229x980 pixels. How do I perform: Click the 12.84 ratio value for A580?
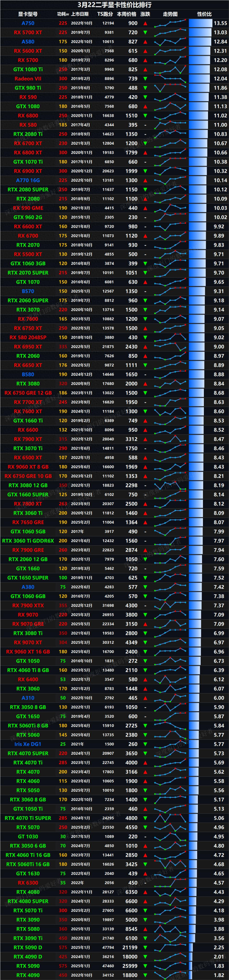pos(220,42)
